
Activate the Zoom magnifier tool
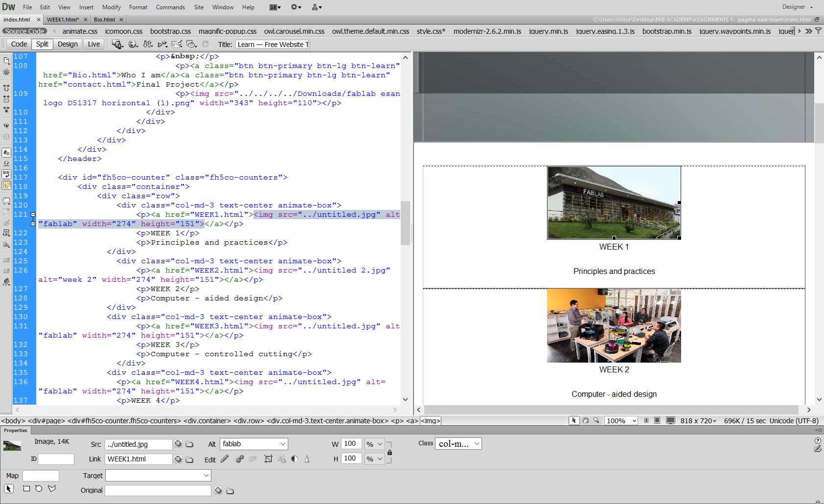pyautogui.click(x=596, y=420)
